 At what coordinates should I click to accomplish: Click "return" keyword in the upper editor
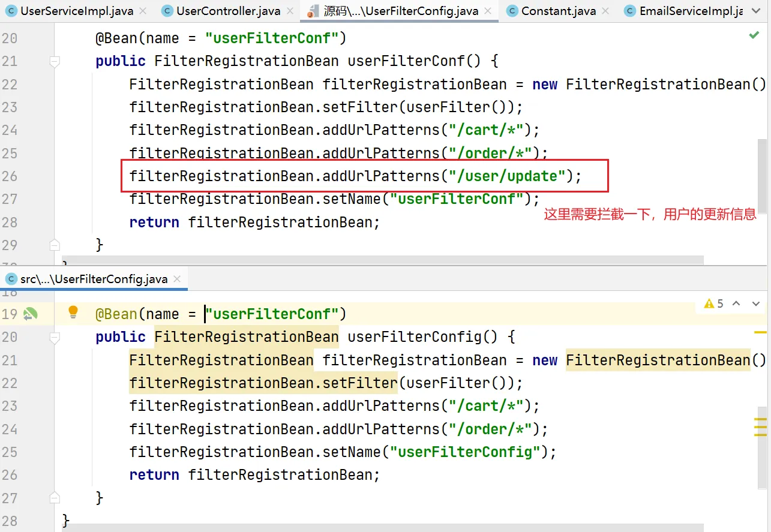point(154,223)
